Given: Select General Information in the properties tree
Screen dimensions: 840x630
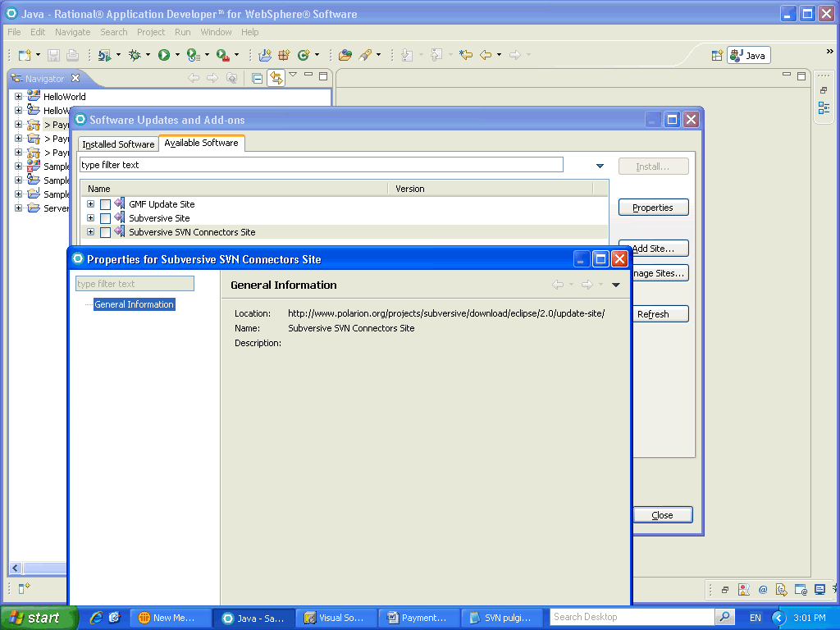Looking at the screenshot, I should pyautogui.click(x=134, y=304).
